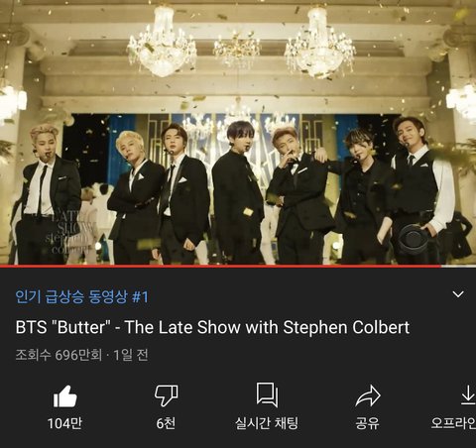Tap the BTS "Butter" video title
The height and width of the screenshot is (448, 476).
coord(212,327)
